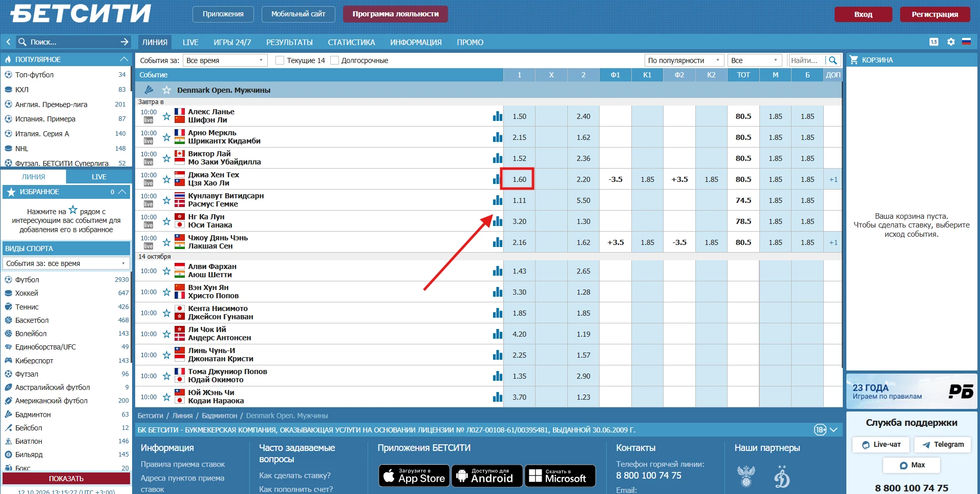Collapse the ПОПУЛЯРНОЕ section
The width and height of the screenshot is (980, 494).
124,59
